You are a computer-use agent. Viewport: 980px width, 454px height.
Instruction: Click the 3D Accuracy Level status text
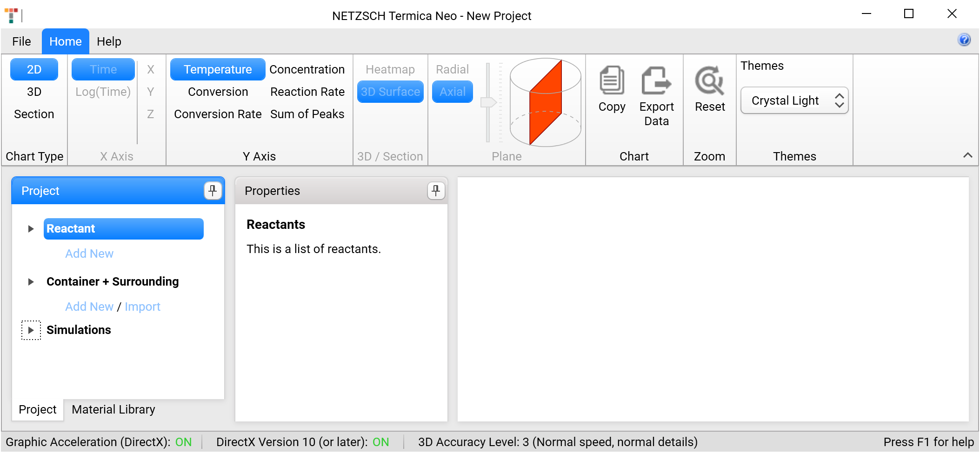558,442
